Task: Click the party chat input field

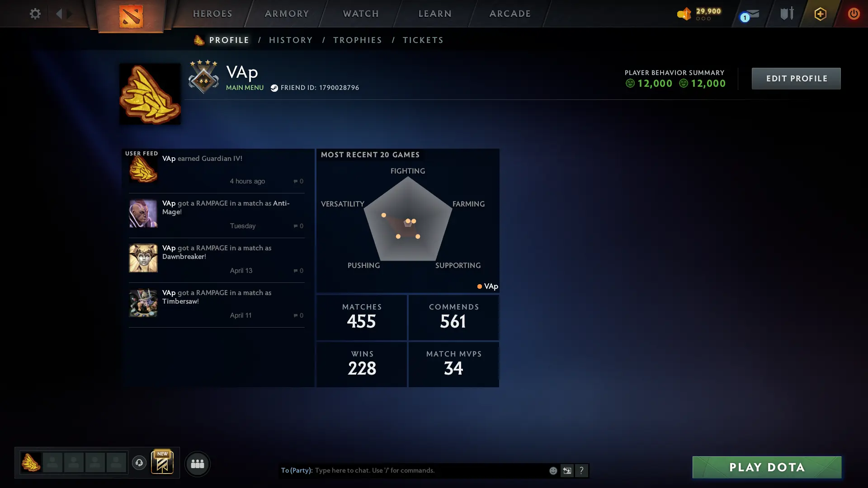Action: 429,470
